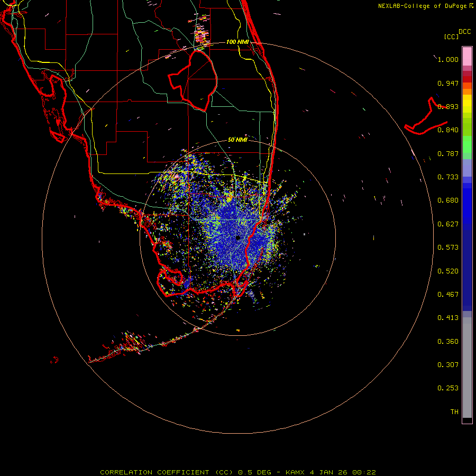This screenshot has width=476, height=476.
Task: Select the 0.307 scale value
Action: 448,365
